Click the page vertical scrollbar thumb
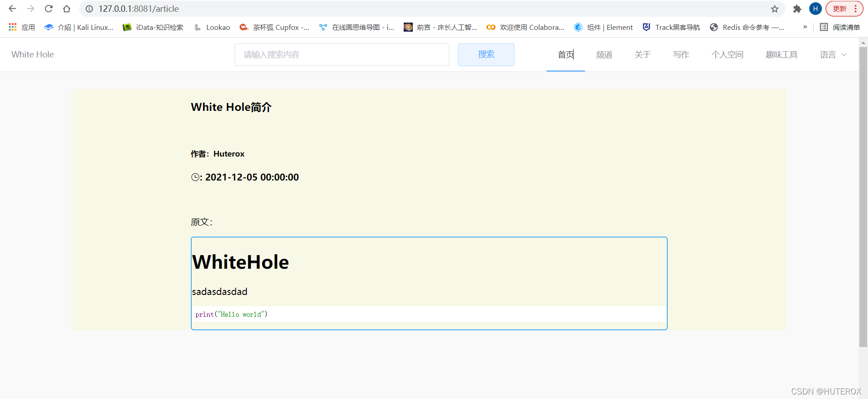Viewport: 868px width, 399px height. point(863,197)
